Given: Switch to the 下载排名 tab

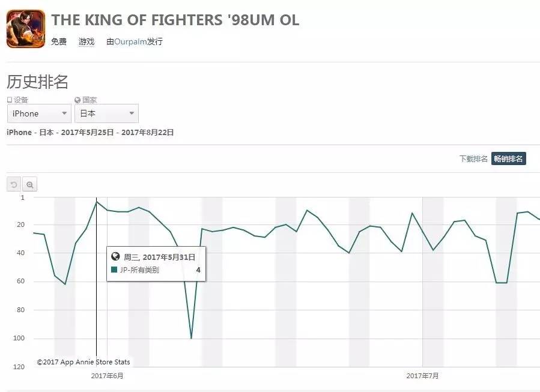Looking at the screenshot, I should pos(473,158).
